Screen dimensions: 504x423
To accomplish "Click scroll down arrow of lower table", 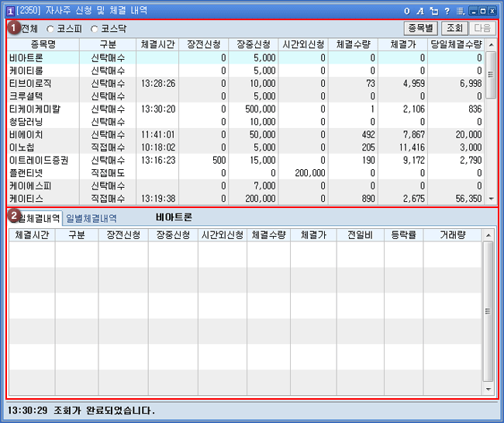I will [x=488, y=390].
